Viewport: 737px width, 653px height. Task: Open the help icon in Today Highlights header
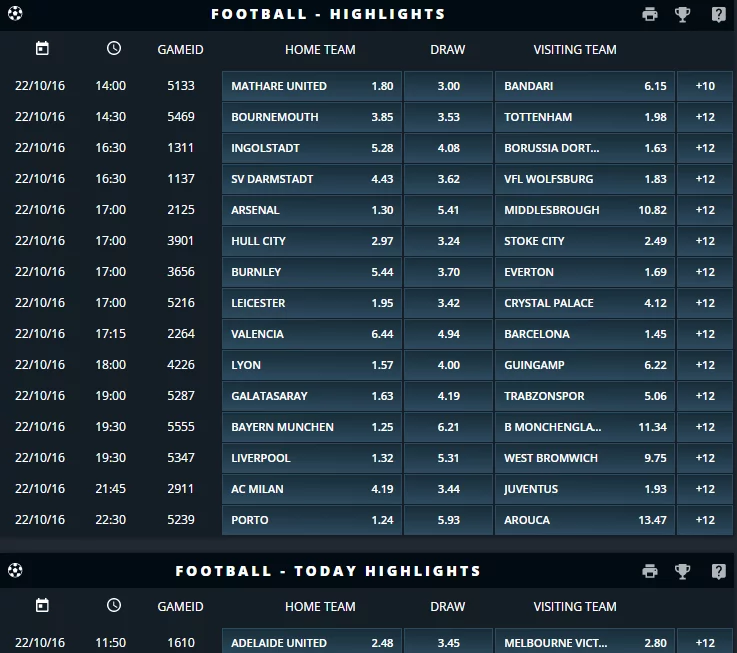click(x=719, y=571)
